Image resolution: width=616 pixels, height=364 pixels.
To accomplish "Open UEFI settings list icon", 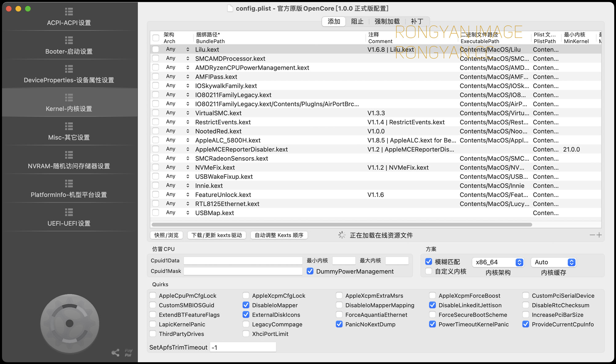I will (69, 212).
